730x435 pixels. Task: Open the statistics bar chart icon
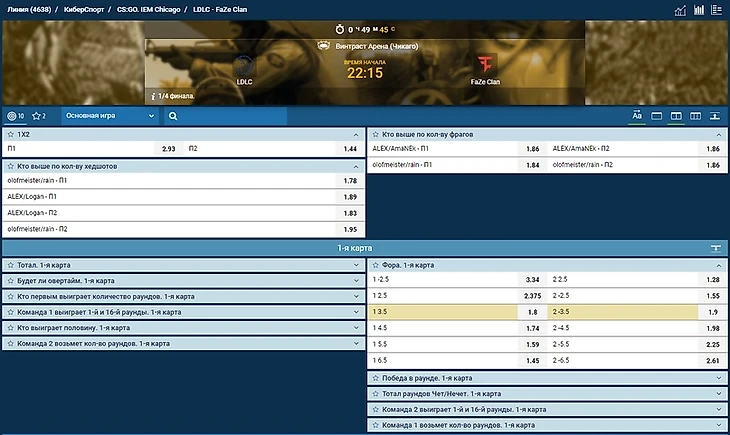pos(681,10)
